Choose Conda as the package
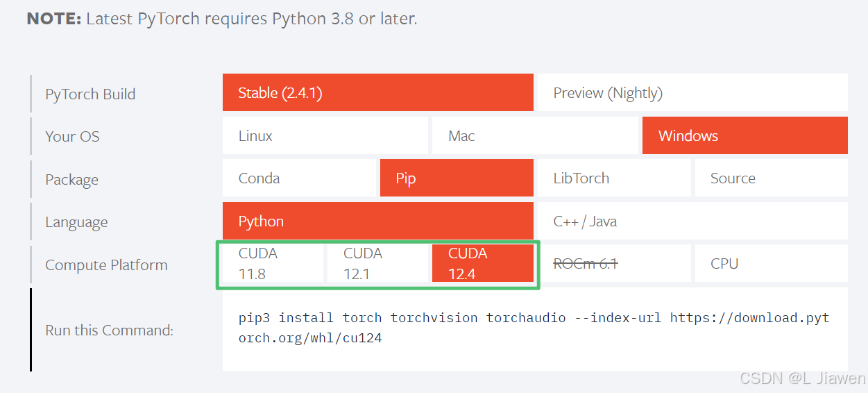The width and height of the screenshot is (868, 393). (x=299, y=178)
